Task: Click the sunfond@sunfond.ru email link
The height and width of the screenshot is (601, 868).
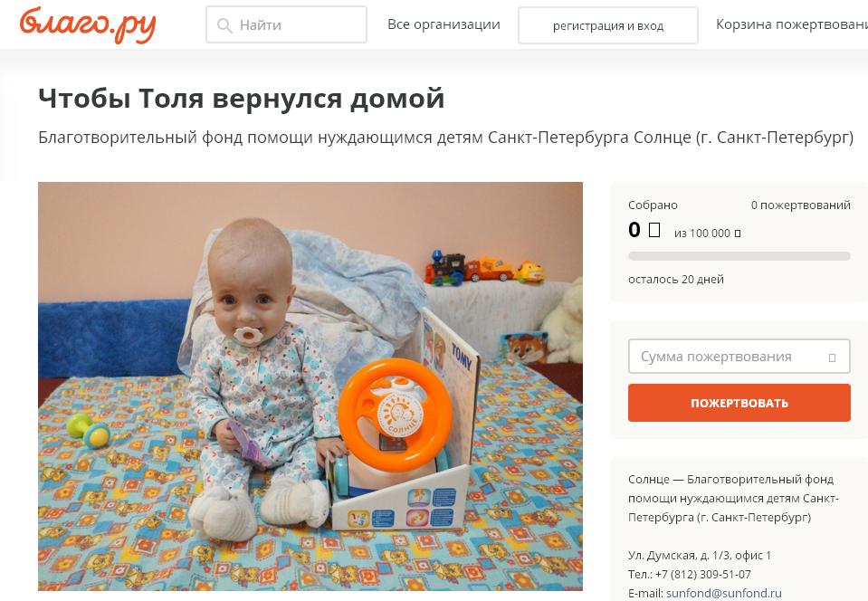Action: [x=723, y=593]
